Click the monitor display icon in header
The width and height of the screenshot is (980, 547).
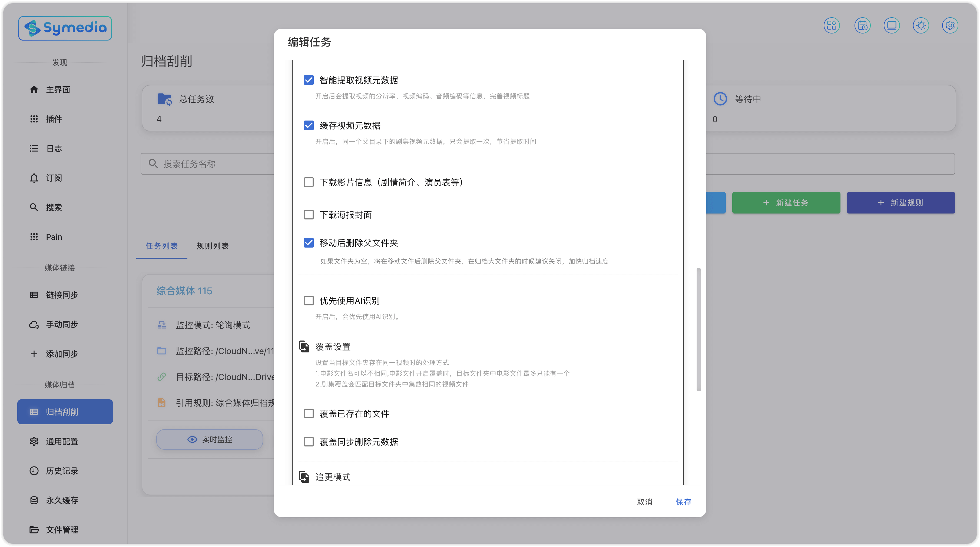tap(891, 25)
